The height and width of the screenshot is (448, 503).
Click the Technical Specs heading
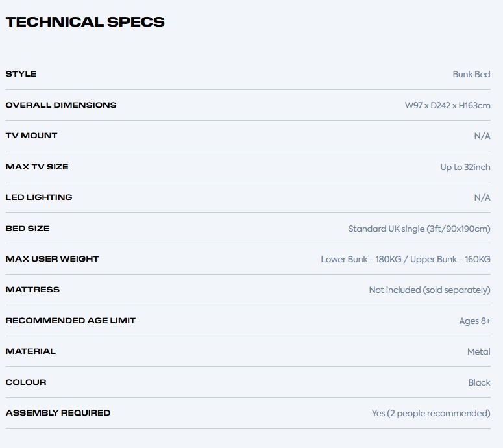click(85, 22)
